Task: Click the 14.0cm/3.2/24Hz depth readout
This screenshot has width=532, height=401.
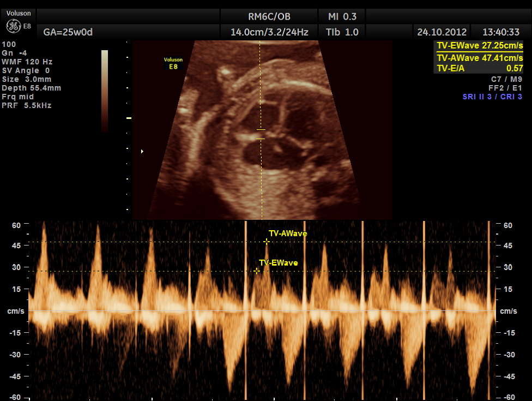Action: [x=269, y=32]
